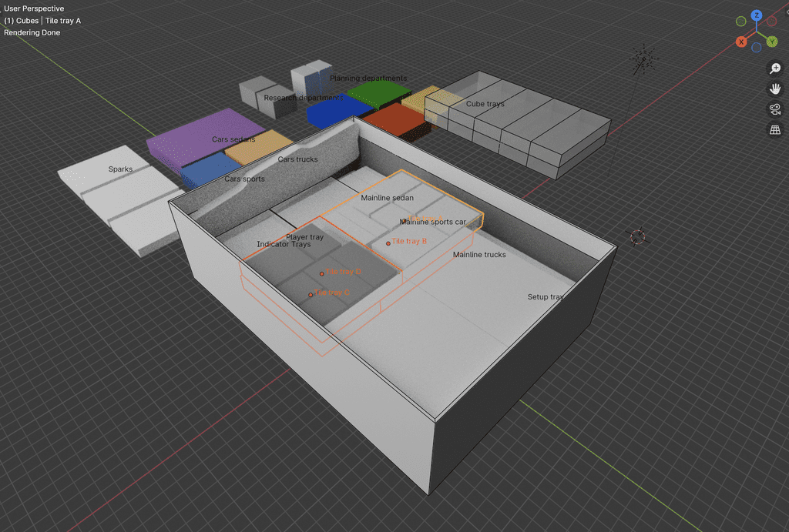The height and width of the screenshot is (532, 789).
Task: Click the 'Mainline sedan' label
Action: click(x=387, y=198)
